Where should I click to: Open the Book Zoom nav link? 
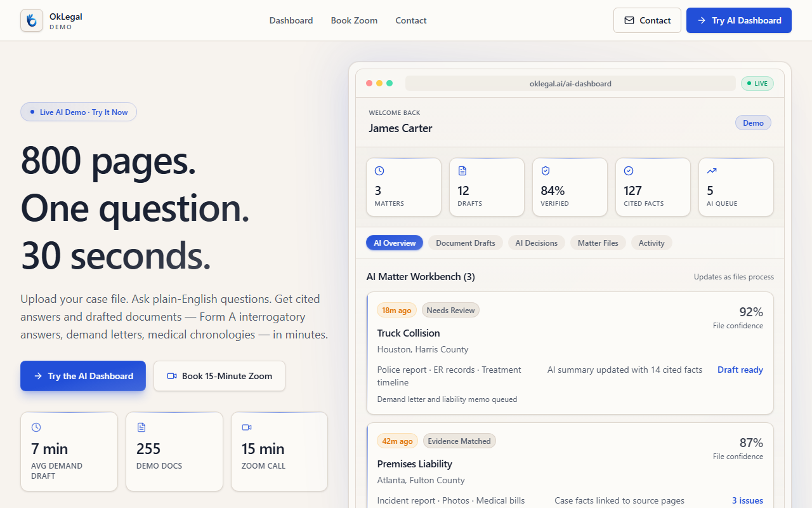(354, 20)
